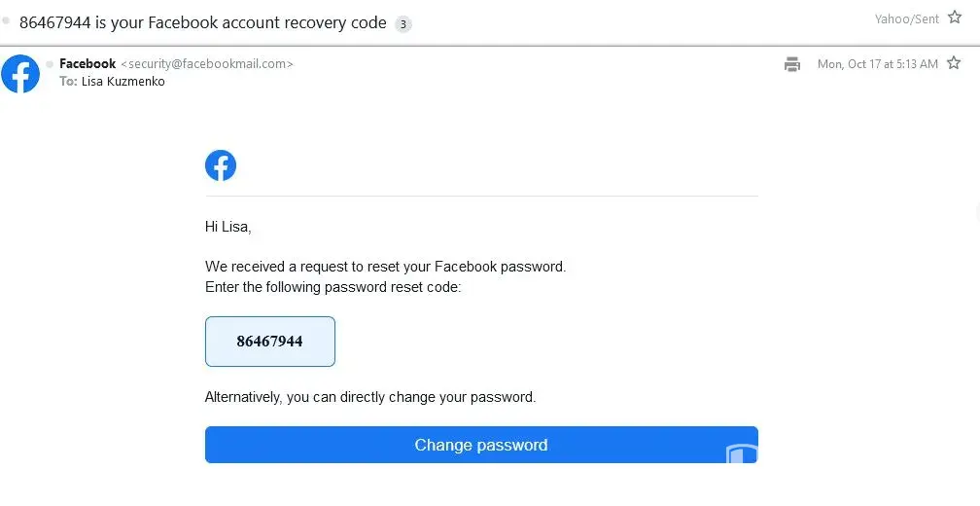Click the Change password button

(480, 445)
